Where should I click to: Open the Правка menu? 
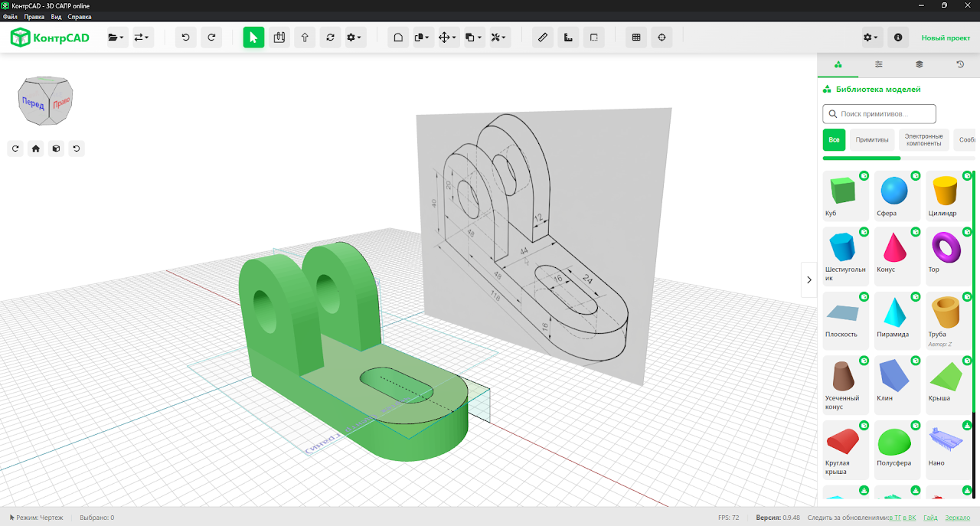pyautogui.click(x=34, y=16)
